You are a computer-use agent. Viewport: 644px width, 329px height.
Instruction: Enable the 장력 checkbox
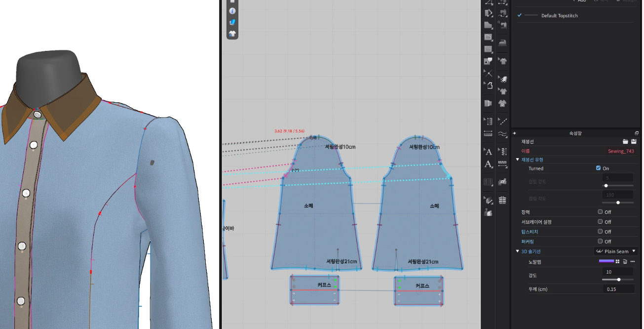[x=600, y=212]
